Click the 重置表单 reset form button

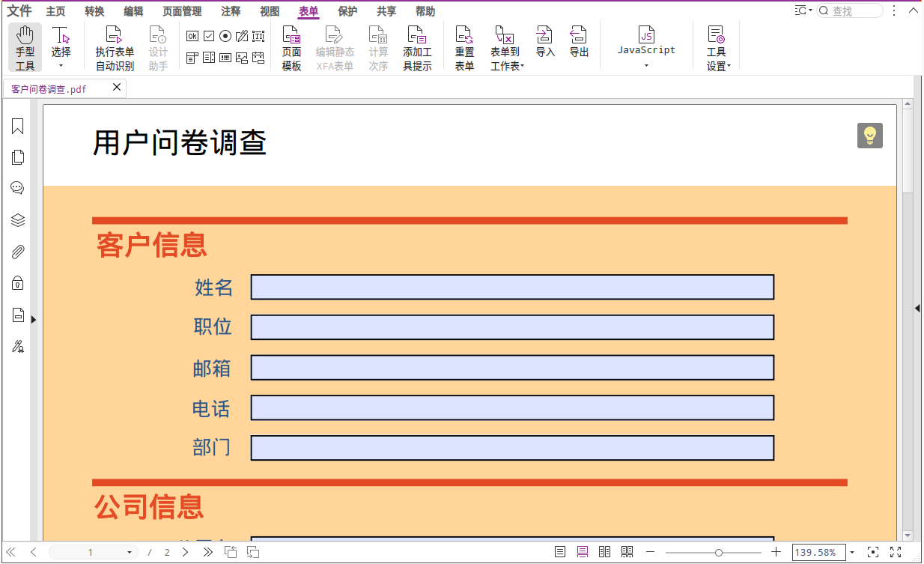[464, 46]
